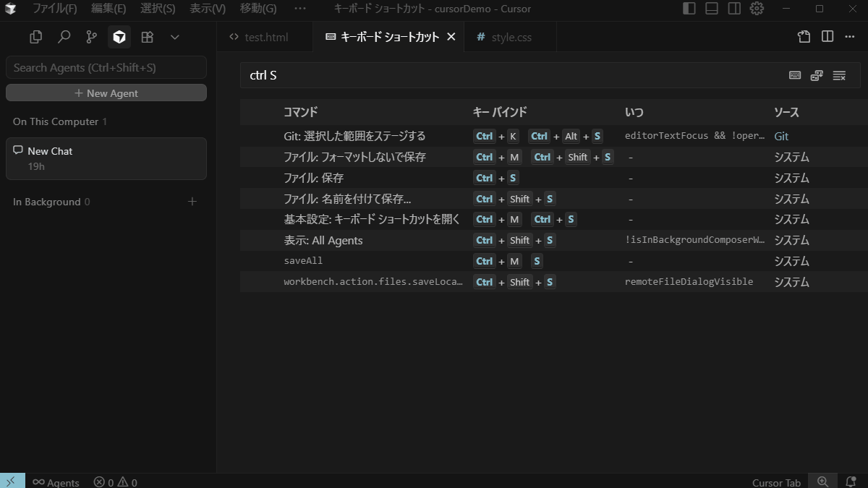The height and width of the screenshot is (488, 868).
Task: Open 選択(S) menu
Action: pos(158,9)
